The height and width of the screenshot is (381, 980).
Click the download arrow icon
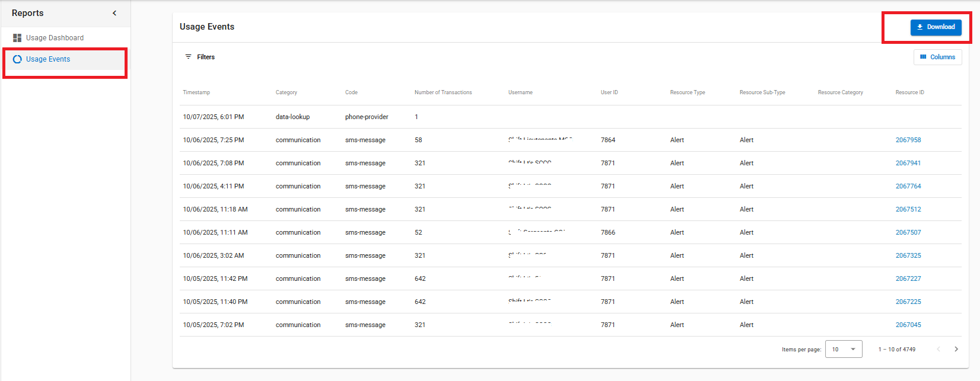(920, 27)
